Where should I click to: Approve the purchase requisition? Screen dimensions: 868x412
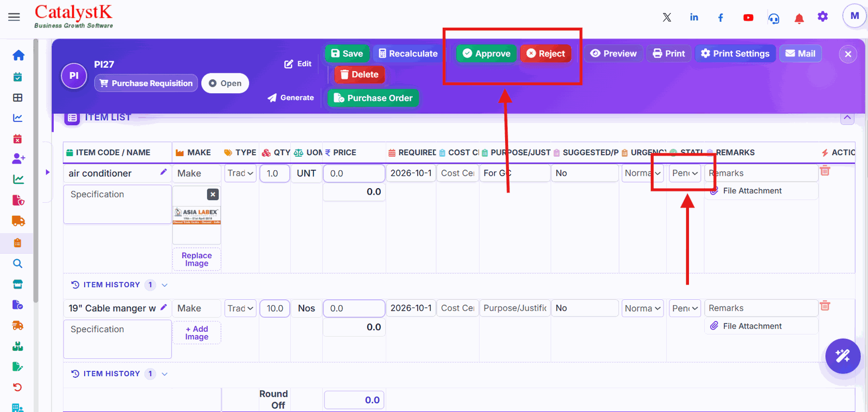pyautogui.click(x=487, y=53)
